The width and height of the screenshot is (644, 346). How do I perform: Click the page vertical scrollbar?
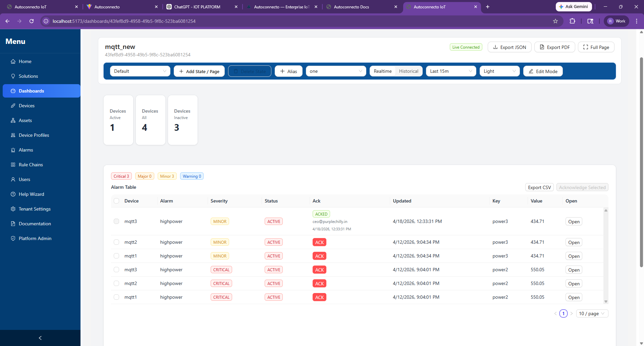point(641,162)
